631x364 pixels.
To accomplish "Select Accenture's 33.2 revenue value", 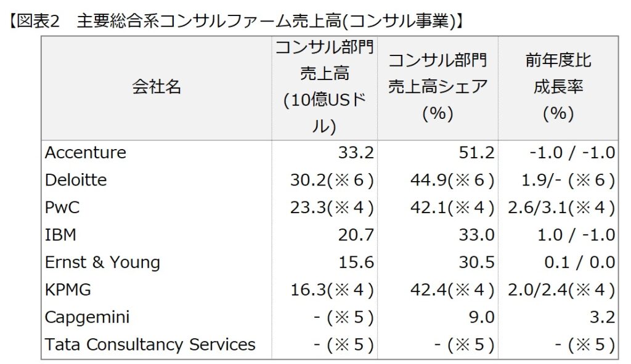I will pos(356,153).
